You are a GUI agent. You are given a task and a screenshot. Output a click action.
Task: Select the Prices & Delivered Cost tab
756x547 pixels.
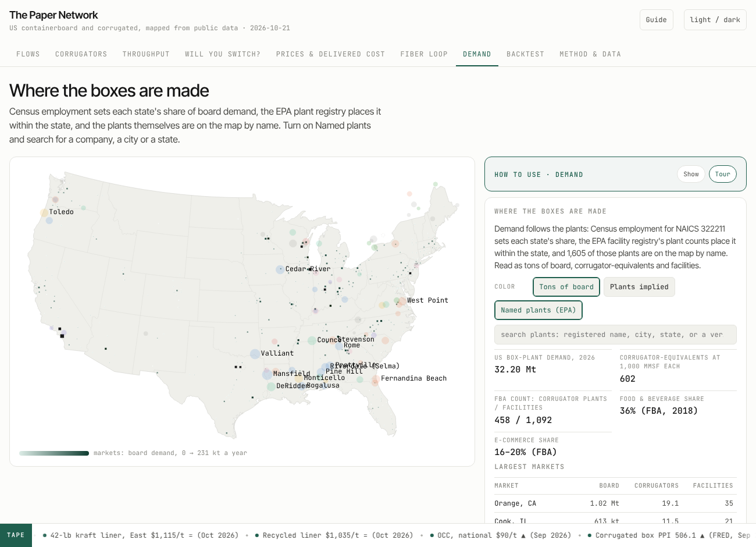330,54
